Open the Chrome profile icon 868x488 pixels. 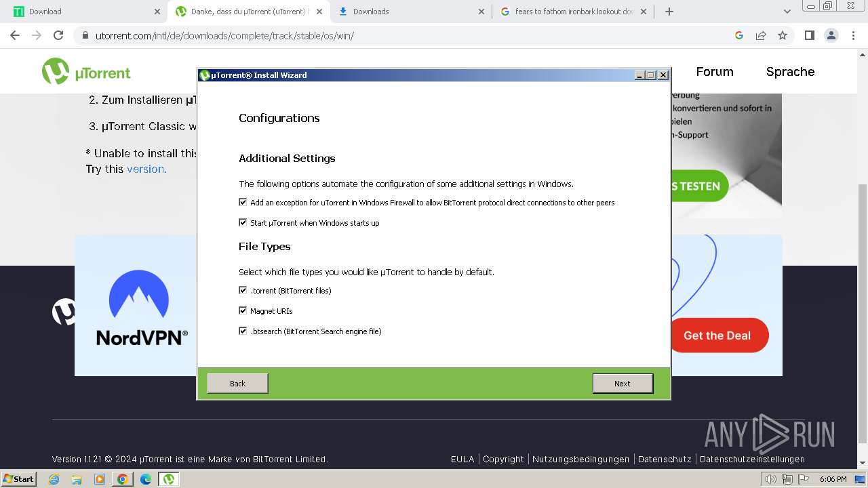point(831,35)
